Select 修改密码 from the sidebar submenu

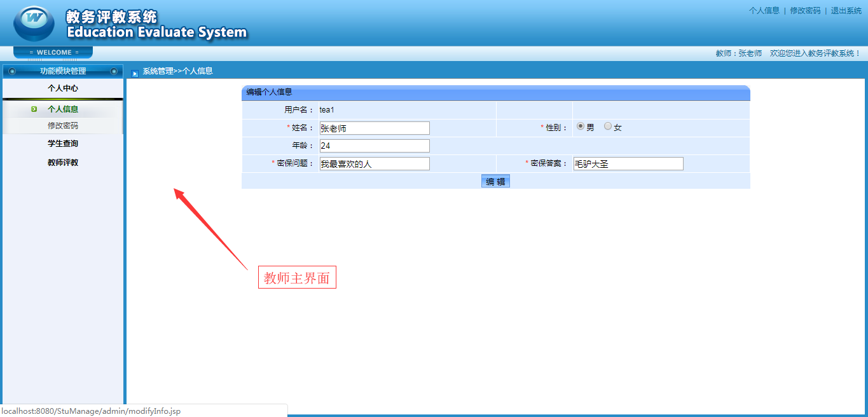coord(62,126)
